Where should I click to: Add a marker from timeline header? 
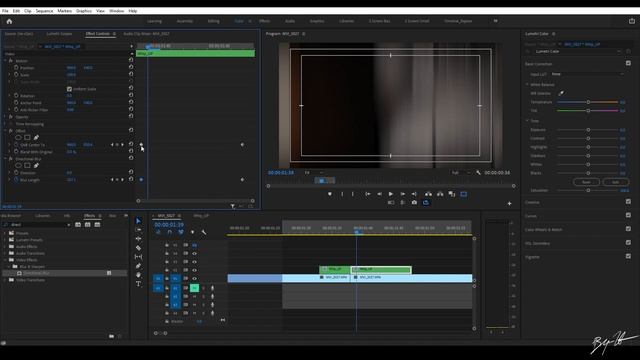pos(192,232)
